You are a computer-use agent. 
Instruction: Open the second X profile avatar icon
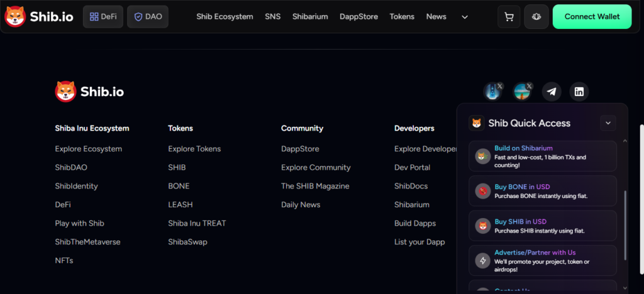click(x=522, y=92)
